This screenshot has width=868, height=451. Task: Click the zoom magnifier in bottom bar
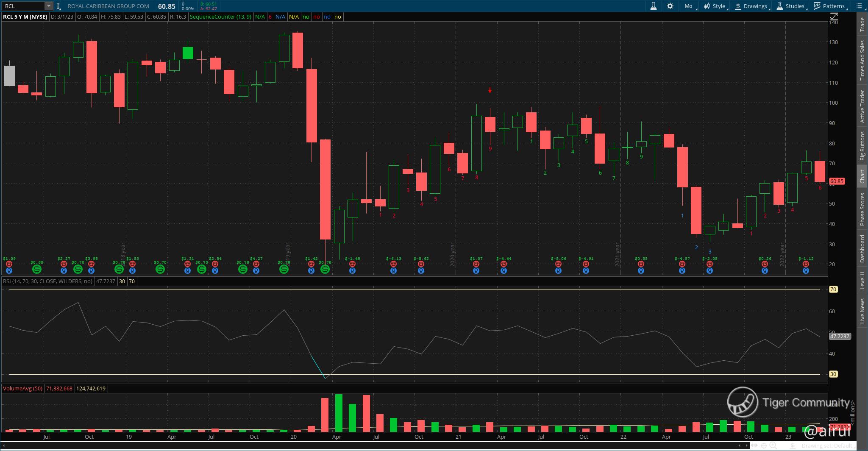coord(773,445)
